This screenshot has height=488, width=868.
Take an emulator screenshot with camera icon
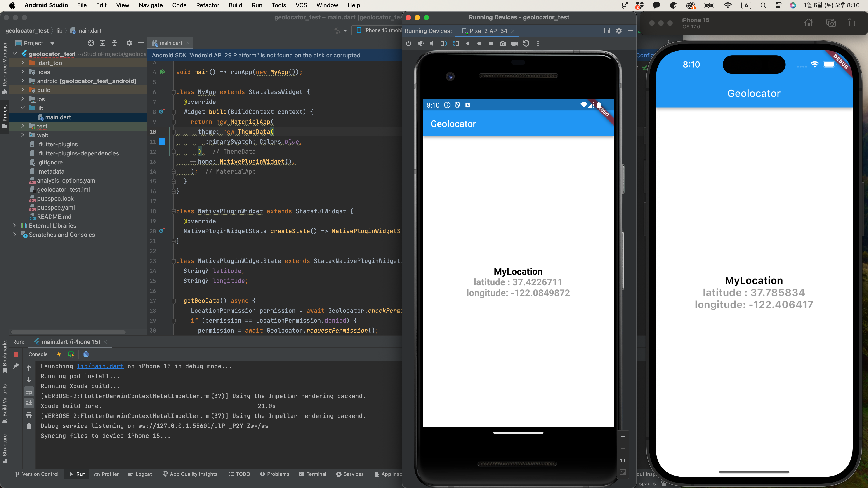[502, 43]
